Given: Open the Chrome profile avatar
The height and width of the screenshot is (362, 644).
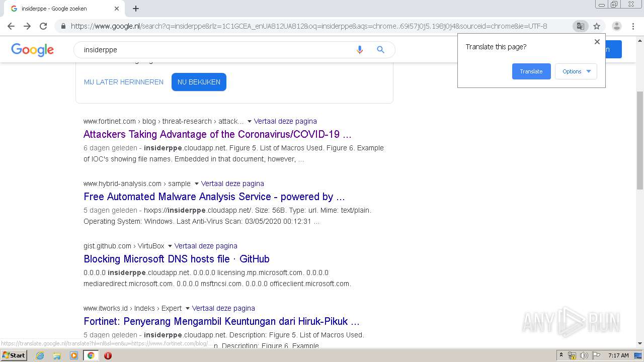Looking at the screenshot, I should tap(616, 26).
